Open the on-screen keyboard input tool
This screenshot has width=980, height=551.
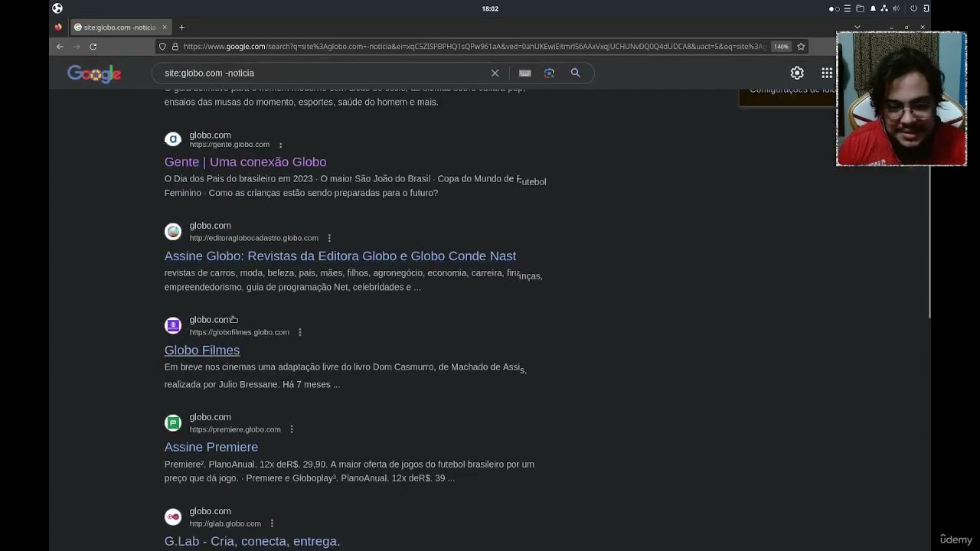tap(524, 73)
